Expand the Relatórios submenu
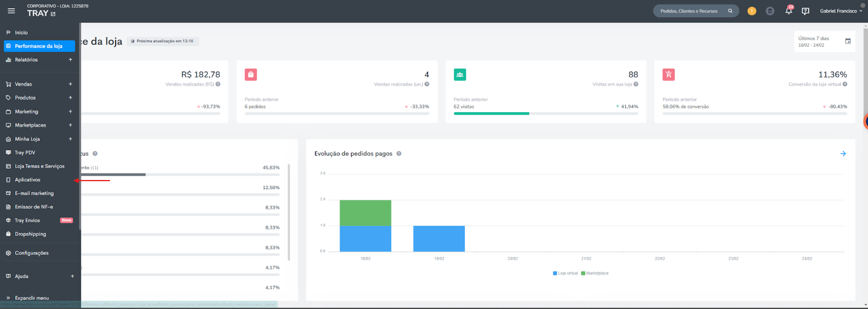The image size is (868, 309). [71, 60]
